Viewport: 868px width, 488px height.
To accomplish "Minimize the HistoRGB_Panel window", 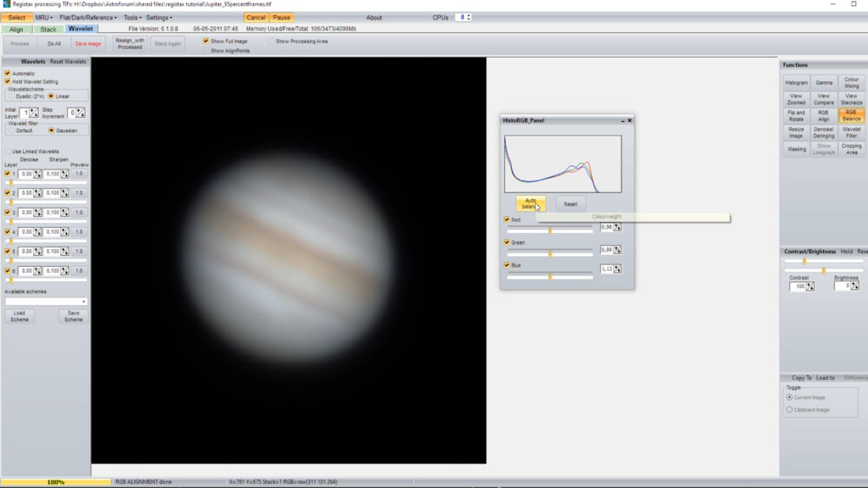I will [x=622, y=120].
